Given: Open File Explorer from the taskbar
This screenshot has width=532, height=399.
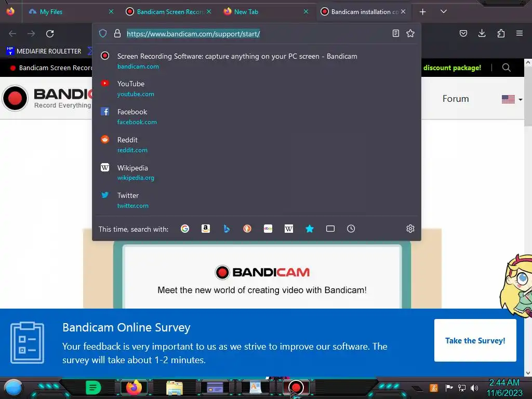Looking at the screenshot, I should coord(175,388).
